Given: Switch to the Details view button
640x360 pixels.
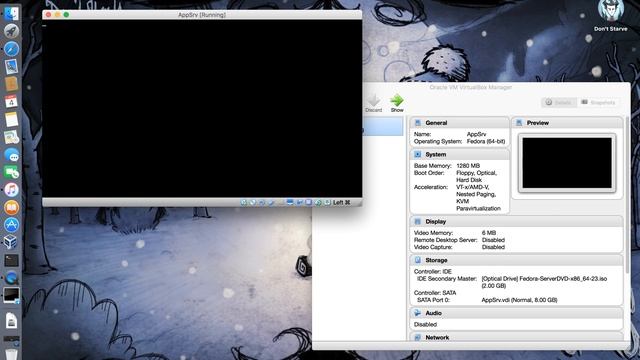Looking at the screenshot, I should click(559, 102).
